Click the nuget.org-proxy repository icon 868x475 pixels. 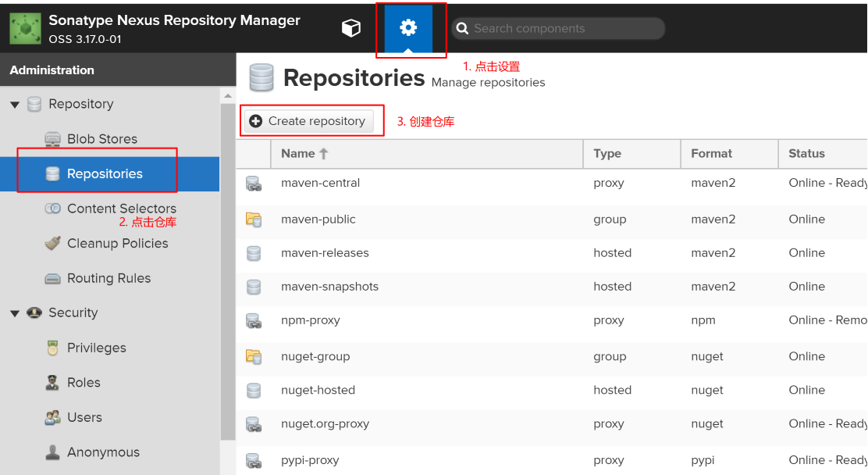[x=254, y=424]
